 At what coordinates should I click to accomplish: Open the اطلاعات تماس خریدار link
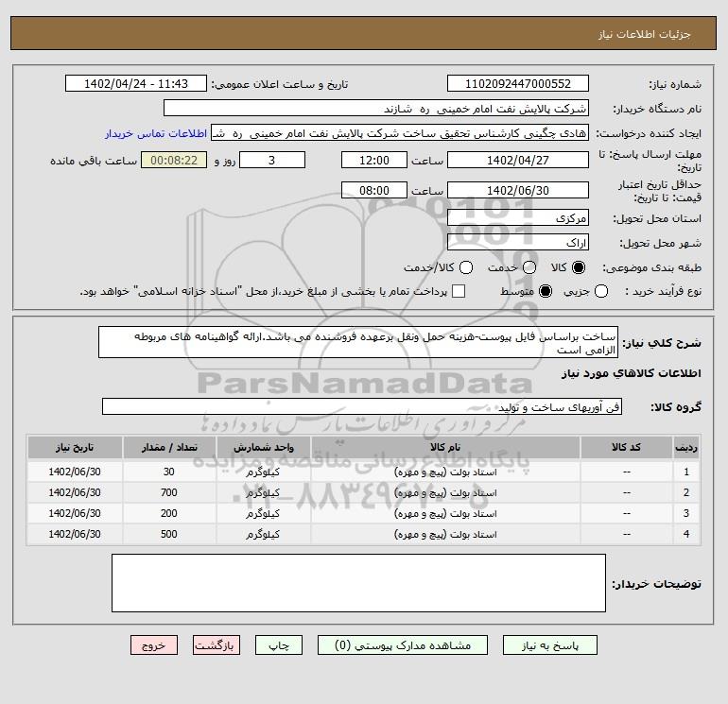[x=156, y=133]
